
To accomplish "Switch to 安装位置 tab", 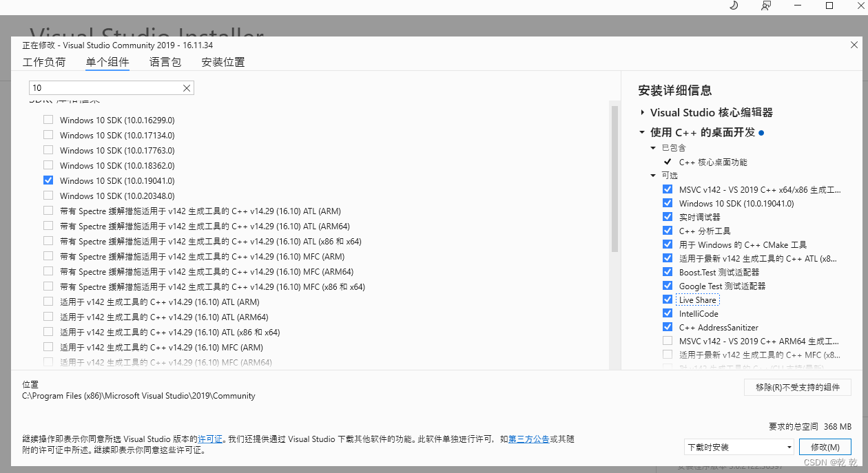I will pos(223,62).
